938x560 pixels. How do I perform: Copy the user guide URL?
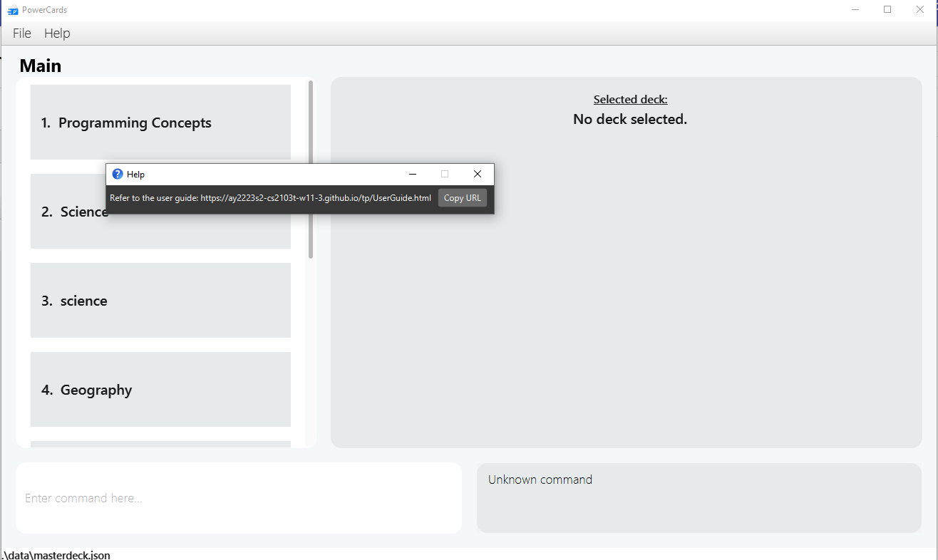coord(463,198)
